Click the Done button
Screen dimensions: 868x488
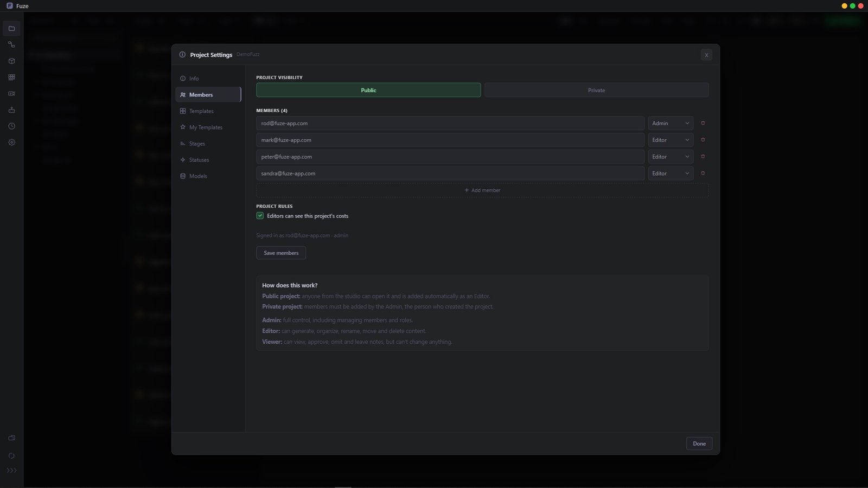[699, 444]
